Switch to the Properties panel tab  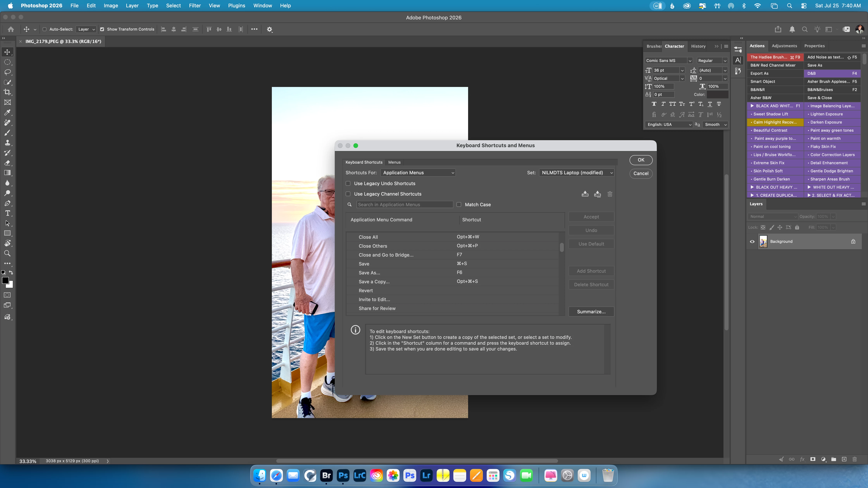(x=814, y=46)
